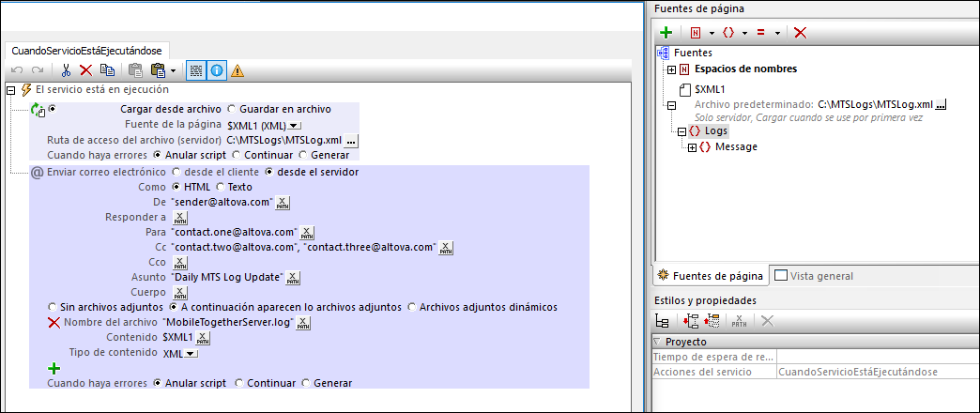The width and height of the screenshot is (980, 413).
Task: Click red X to remove attachment Nombre del archivo
Action: (x=54, y=322)
